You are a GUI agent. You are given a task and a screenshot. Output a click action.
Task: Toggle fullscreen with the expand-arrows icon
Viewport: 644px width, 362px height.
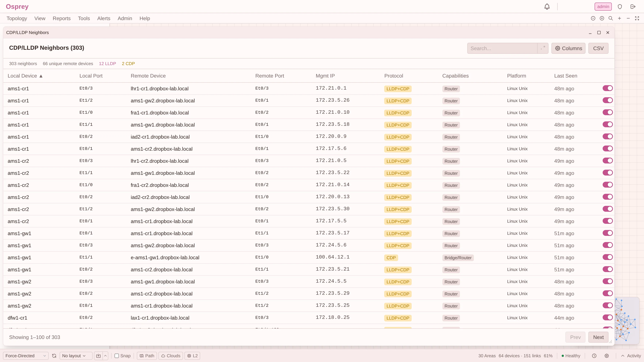pyautogui.click(x=637, y=18)
